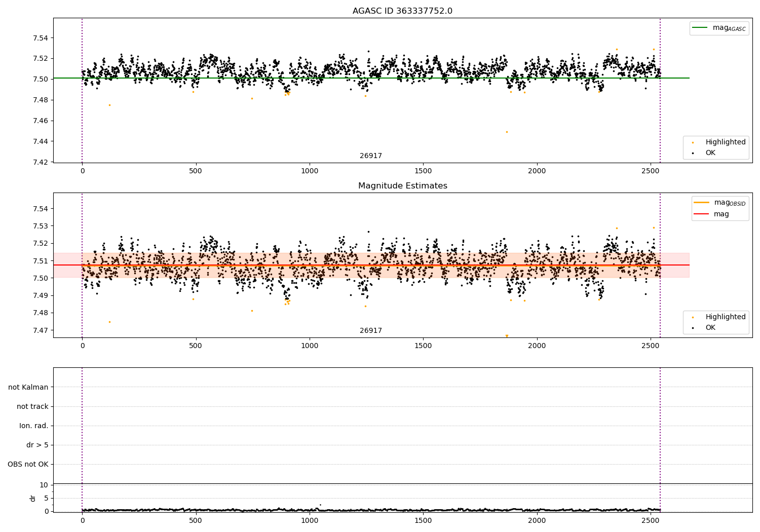Select the 'Ion. rad.' axis label

(34, 426)
